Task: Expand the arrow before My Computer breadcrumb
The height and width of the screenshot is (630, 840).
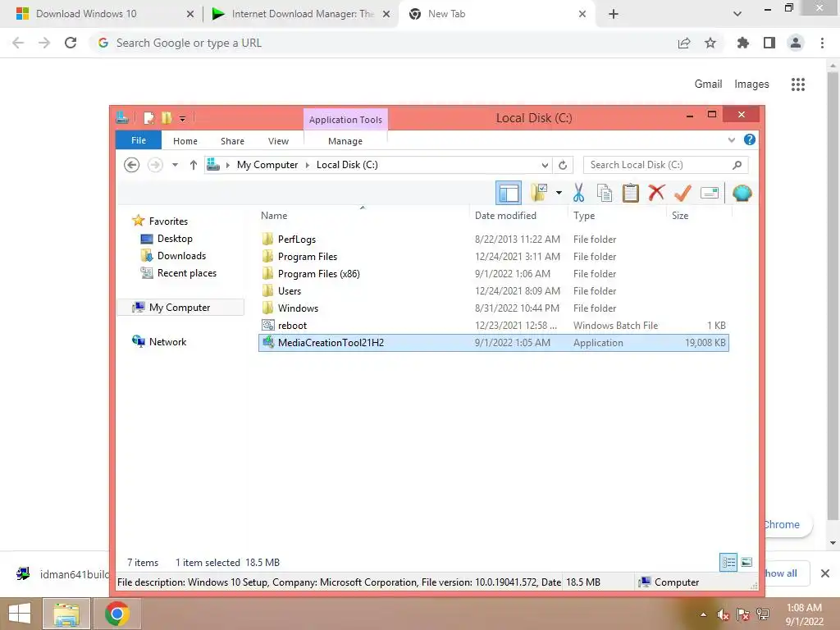Action: tap(228, 165)
